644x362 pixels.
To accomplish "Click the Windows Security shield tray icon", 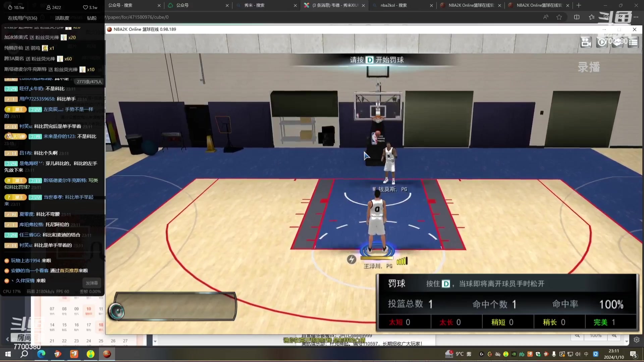I will (538, 354).
